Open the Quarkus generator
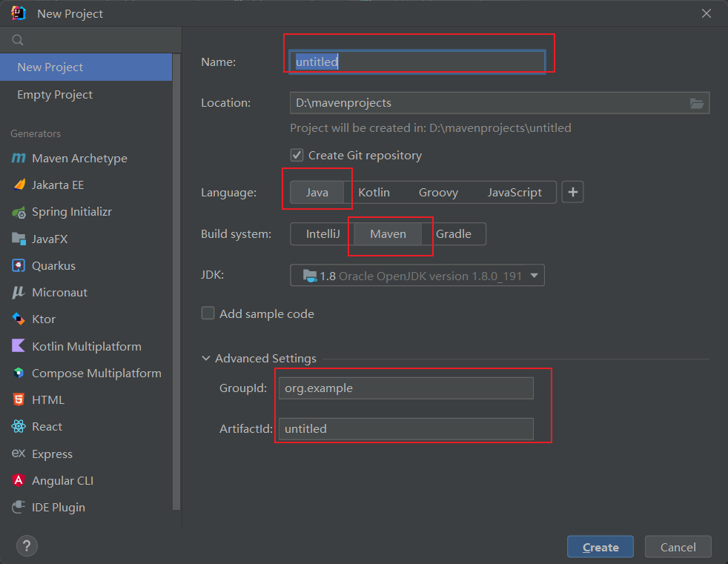This screenshot has height=564, width=728. (53, 266)
